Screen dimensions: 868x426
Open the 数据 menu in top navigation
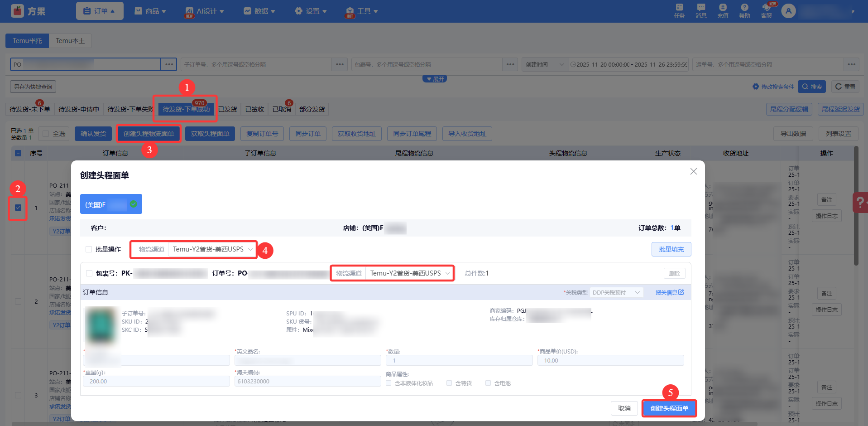click(259, 11)
